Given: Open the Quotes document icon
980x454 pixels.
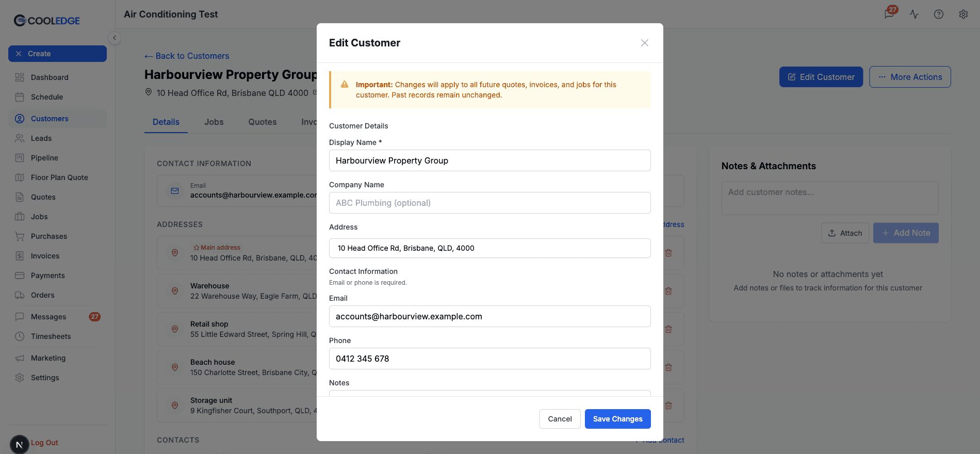Looking at the screenshot, I should (20, 197).
